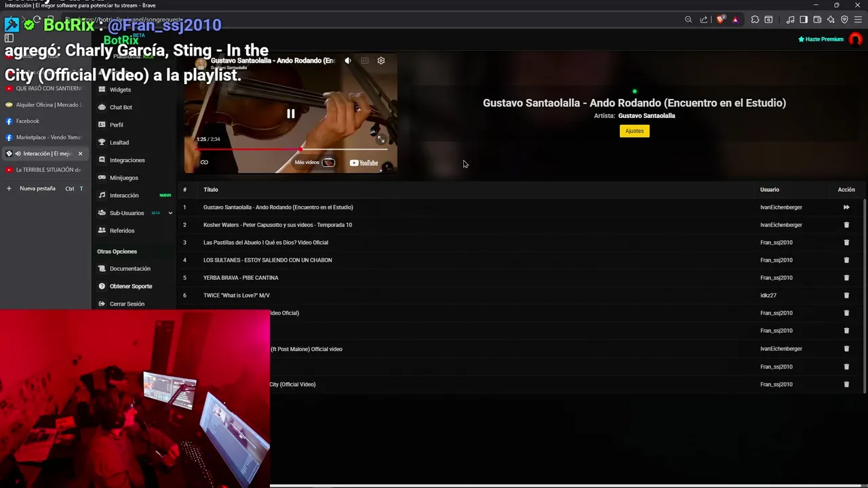Click 'TWICE "What is Love?" M/V' title
This screenshot has width=868, height=488.
tap(236, 296)
